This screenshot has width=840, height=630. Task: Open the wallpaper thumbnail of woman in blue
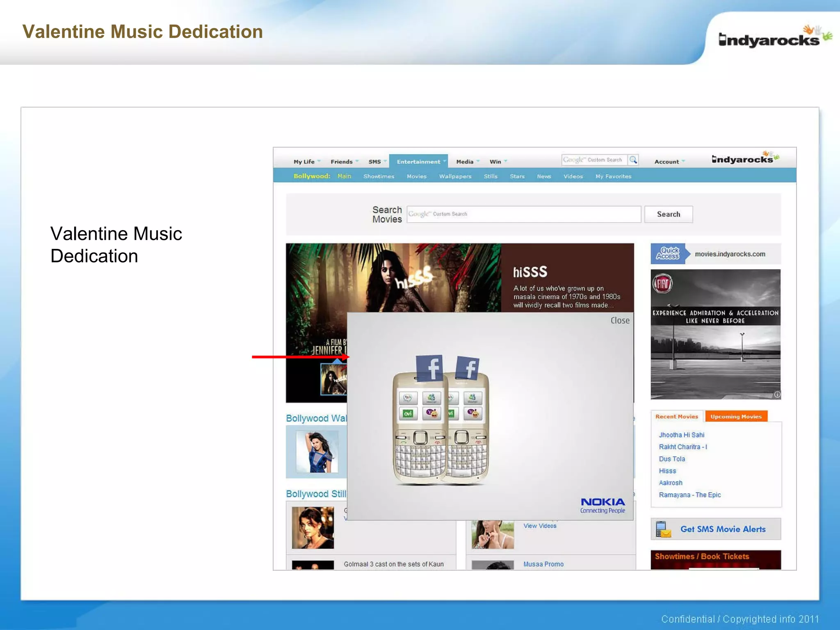[317, 452]
